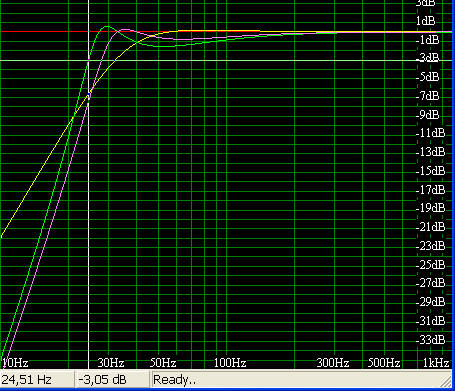Click the -9dB scale label
Screen dimensions: 455x391
pos(428,115)
